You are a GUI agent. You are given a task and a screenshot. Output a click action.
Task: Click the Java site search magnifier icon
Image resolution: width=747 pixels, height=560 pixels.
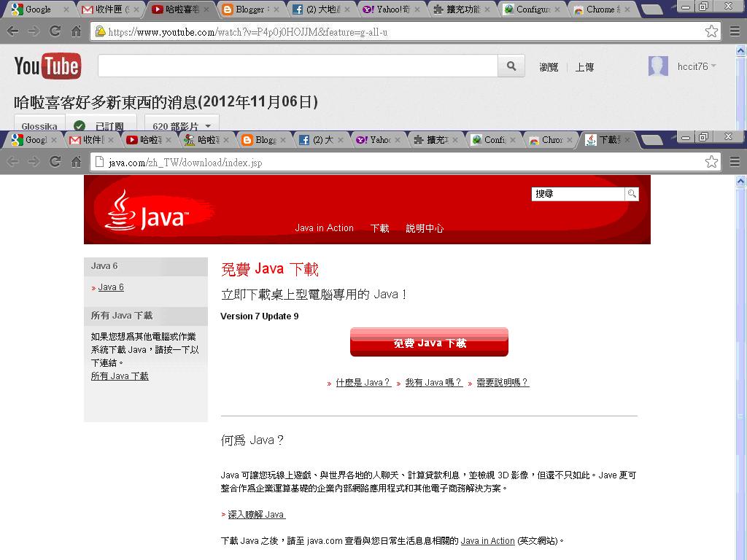(x=632, y=194)
